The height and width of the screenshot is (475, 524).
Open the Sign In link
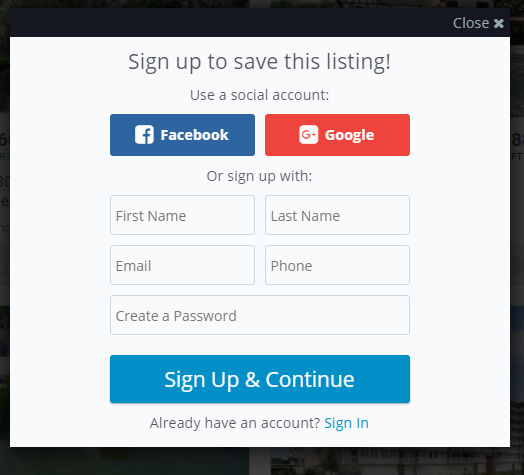(x=347, y=423)
